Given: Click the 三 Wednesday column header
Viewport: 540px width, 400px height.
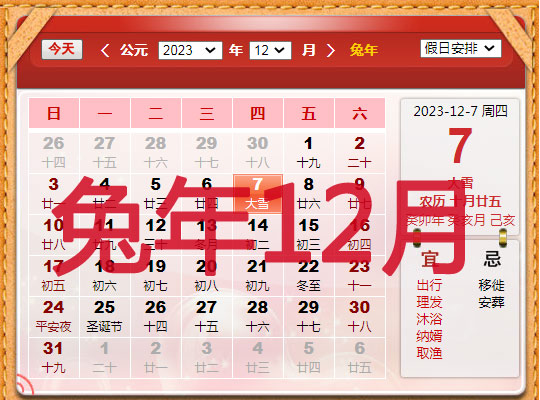Looking at the screenshot, I should 207,113.
